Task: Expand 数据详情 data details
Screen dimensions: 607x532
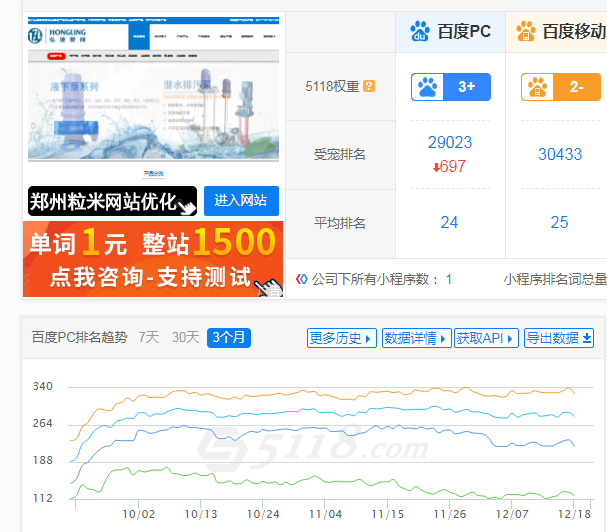Action: click(x=416, y=338)
